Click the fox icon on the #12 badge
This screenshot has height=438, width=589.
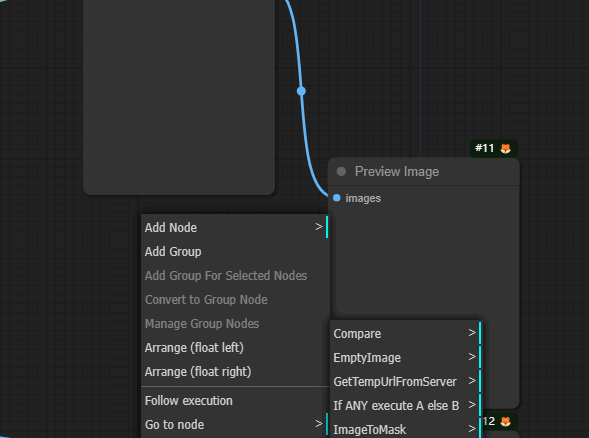click(505, 422)
